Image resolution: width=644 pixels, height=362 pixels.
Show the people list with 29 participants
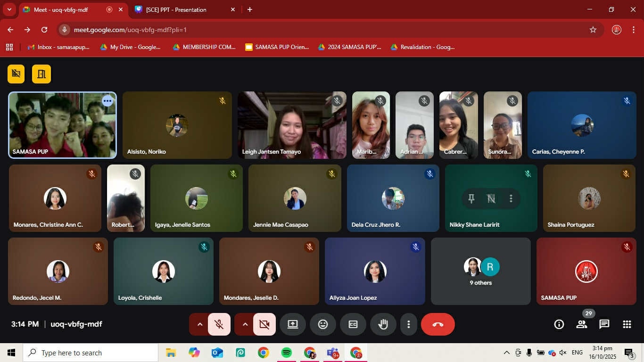pyautogui.click(x=582, y=324)
